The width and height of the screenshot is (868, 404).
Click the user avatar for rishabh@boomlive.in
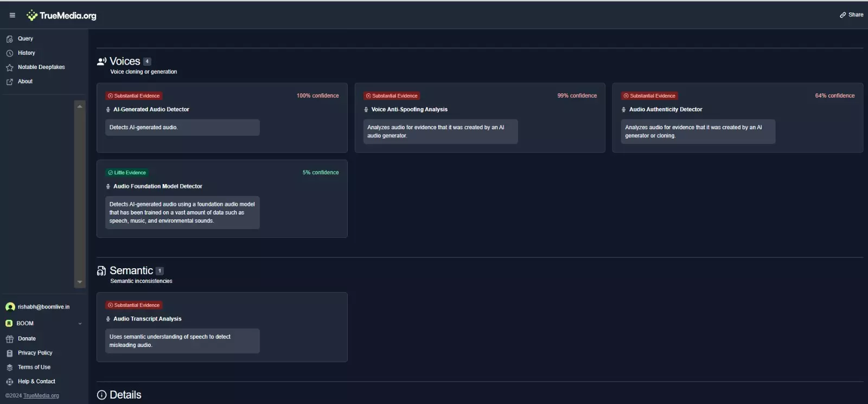10,307
